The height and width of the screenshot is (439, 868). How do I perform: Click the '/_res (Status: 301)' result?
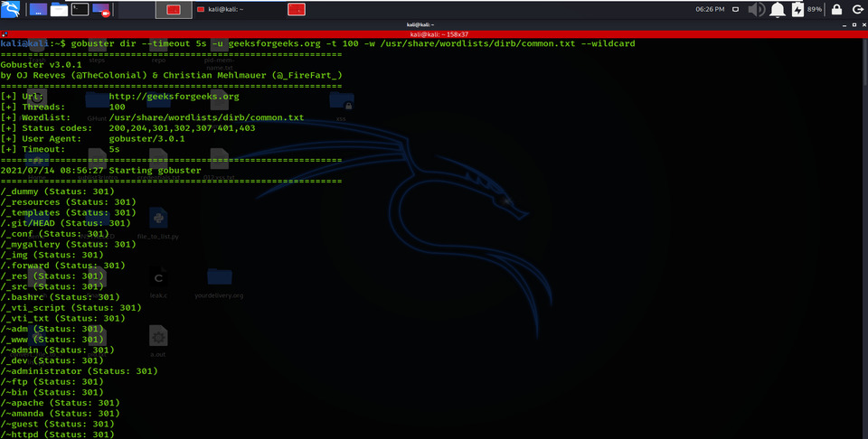[52, 276]
